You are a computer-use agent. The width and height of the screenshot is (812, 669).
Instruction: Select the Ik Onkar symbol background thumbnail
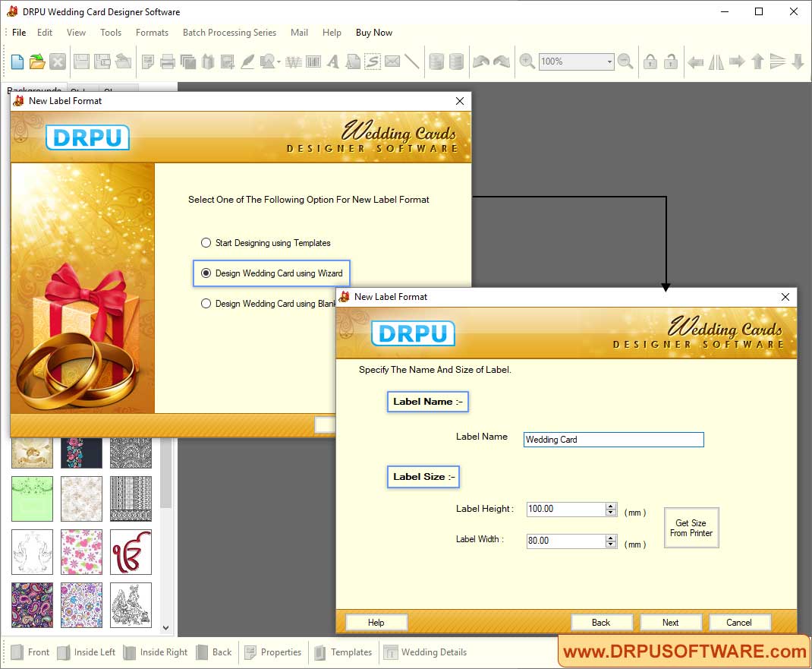click(x=131, y=552)
